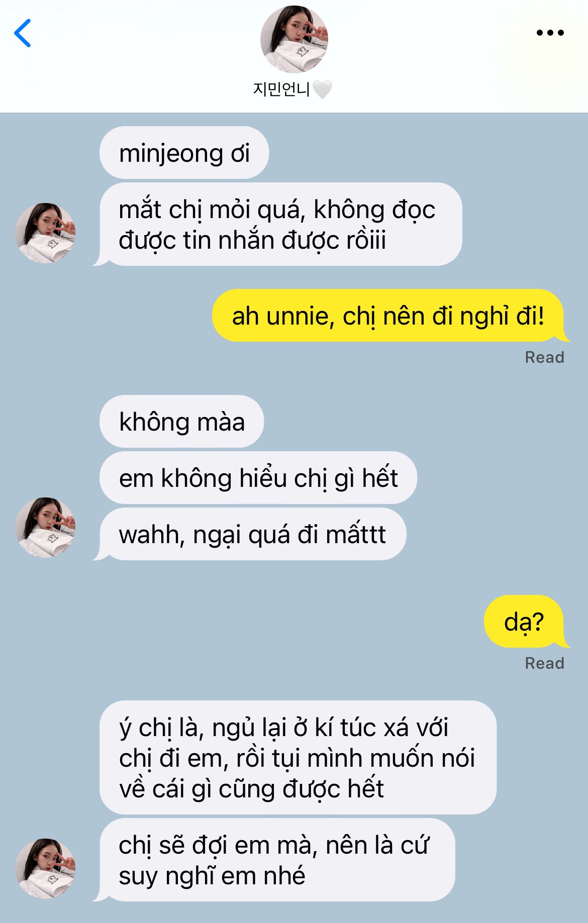Select the 'wahh, ngại quá đi mấttt' bubble
Image resolution: width=588 pixels, height=923 pixels.
(250, 534)
